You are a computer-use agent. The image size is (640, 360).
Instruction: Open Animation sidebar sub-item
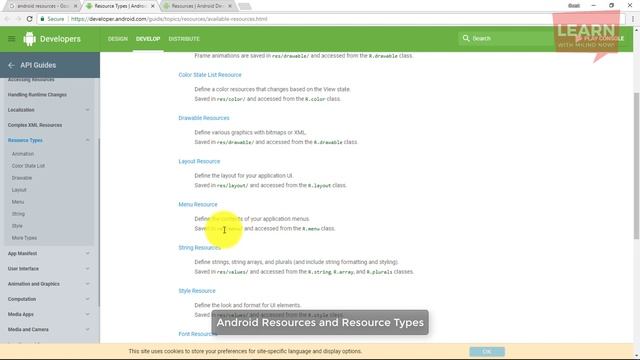point(23,154)
